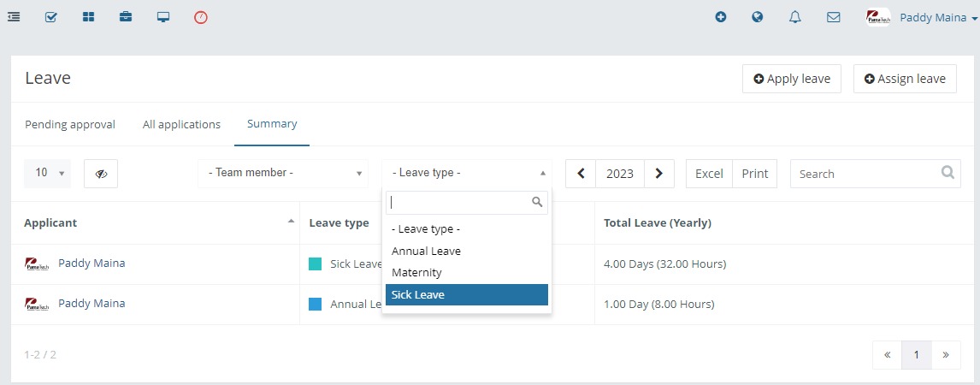Image resolution: width=980 pixels, height=385 pixels.
Task: Click blue Annual Leave color swatch
Action: 316,305
